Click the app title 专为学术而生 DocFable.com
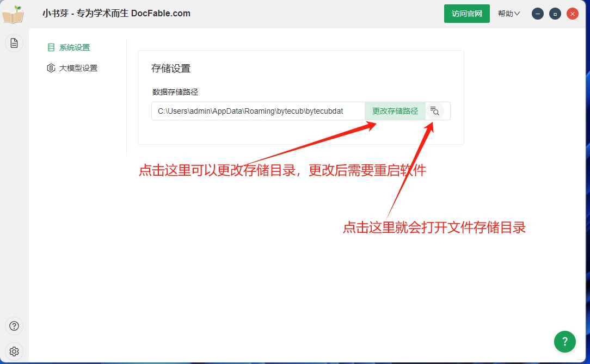 tap(116, 13)
